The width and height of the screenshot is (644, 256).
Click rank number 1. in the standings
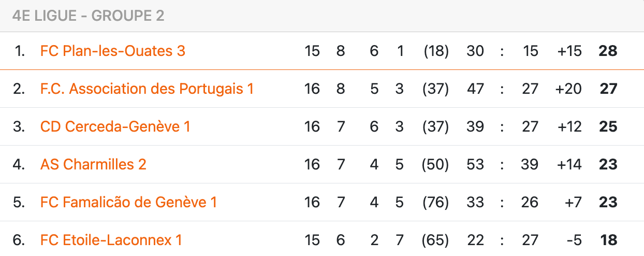point(20,51)
